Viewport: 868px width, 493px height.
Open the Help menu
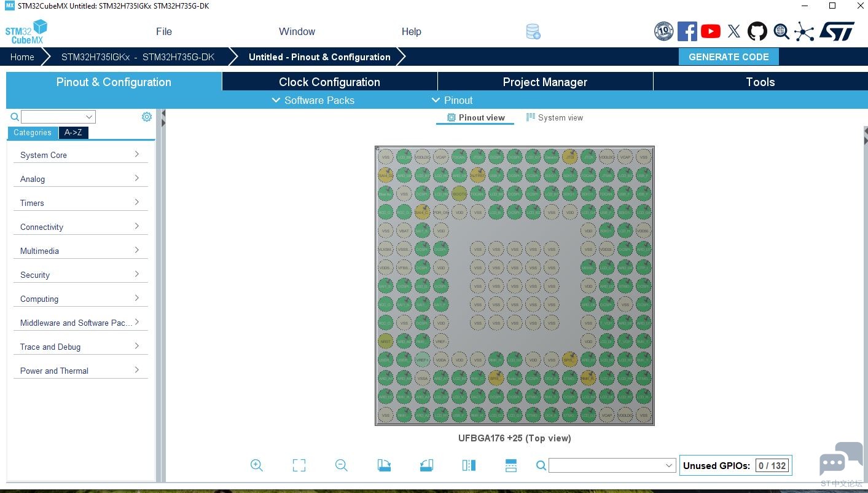click(x=412, y=32)
